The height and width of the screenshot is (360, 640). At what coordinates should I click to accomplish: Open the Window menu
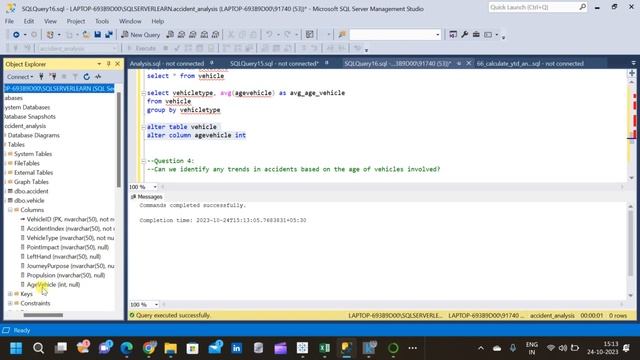tap(130, 21)
